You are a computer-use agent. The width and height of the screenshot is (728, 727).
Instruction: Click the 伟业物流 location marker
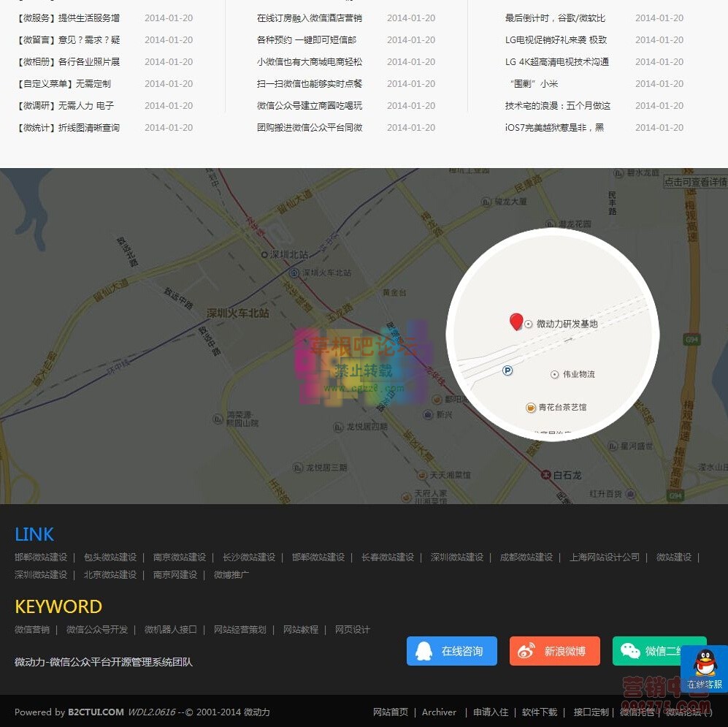(556, 375)
